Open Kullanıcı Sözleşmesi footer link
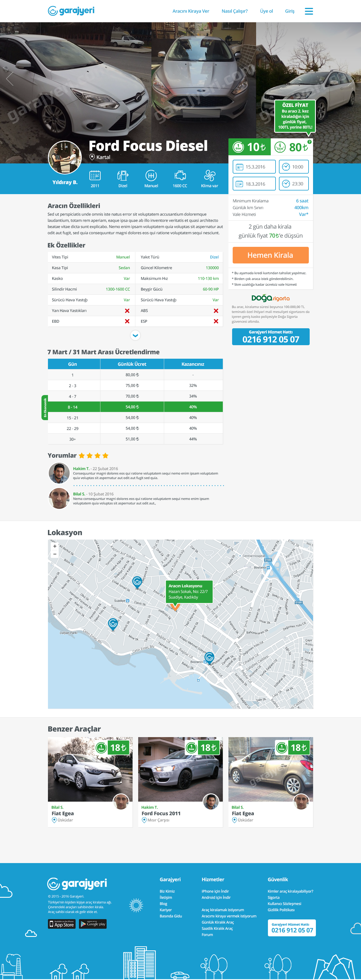Screen dimensions: 361x980 284,904
